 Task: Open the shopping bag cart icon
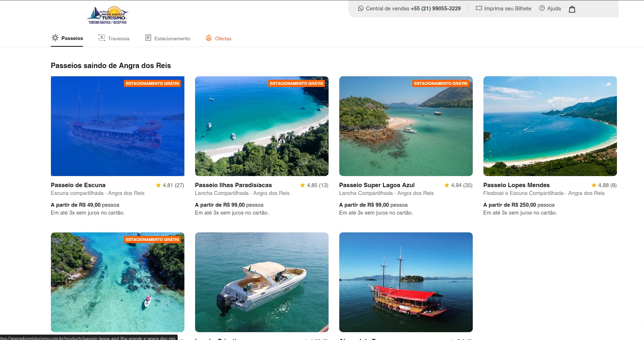tap(572, 9)
